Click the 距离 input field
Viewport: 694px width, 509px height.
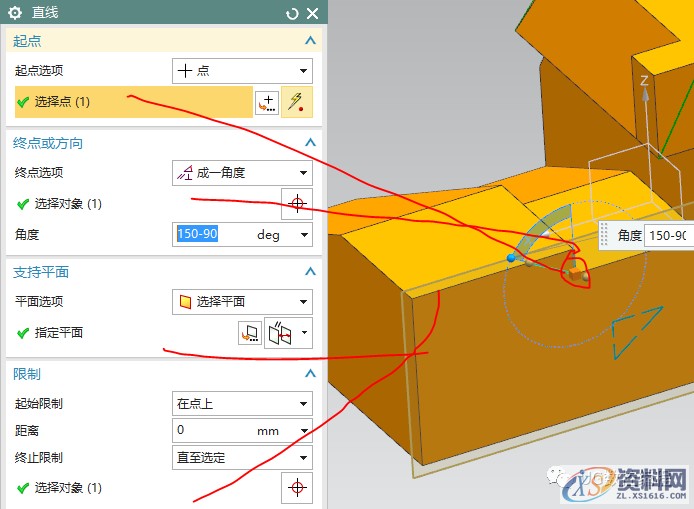[212, 430]
